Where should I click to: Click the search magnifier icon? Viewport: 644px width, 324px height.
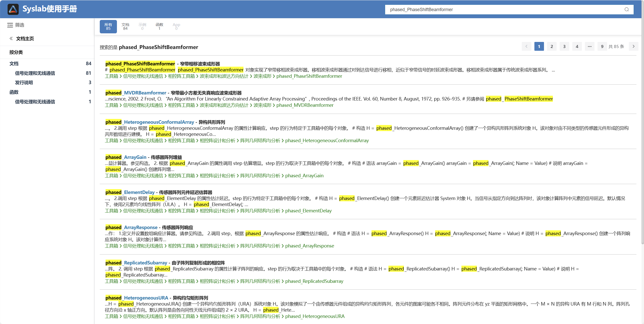pyautogui.click(x=627, y=10)
